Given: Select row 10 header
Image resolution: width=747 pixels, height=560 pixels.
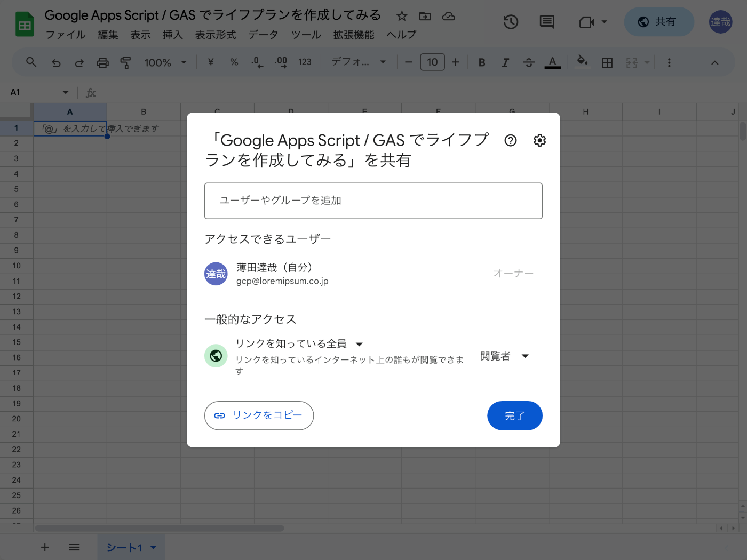Looking at the screenshot, I should point(17,266).
